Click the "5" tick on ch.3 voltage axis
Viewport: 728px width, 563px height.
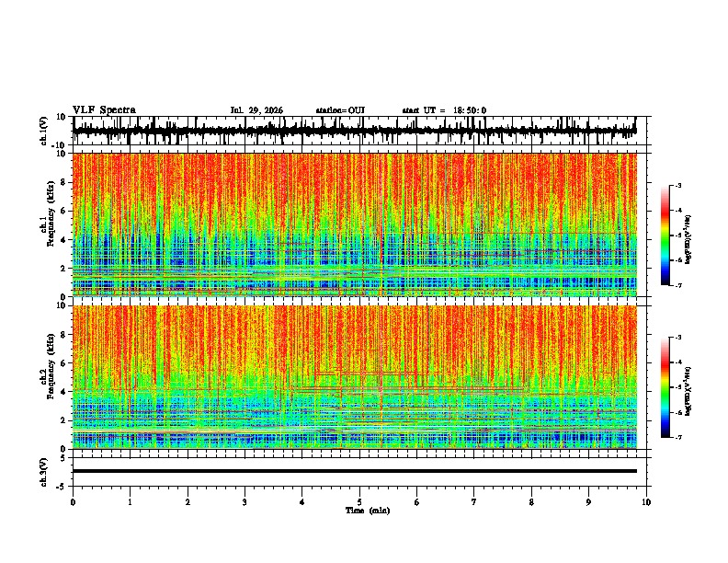click(64, 458)
